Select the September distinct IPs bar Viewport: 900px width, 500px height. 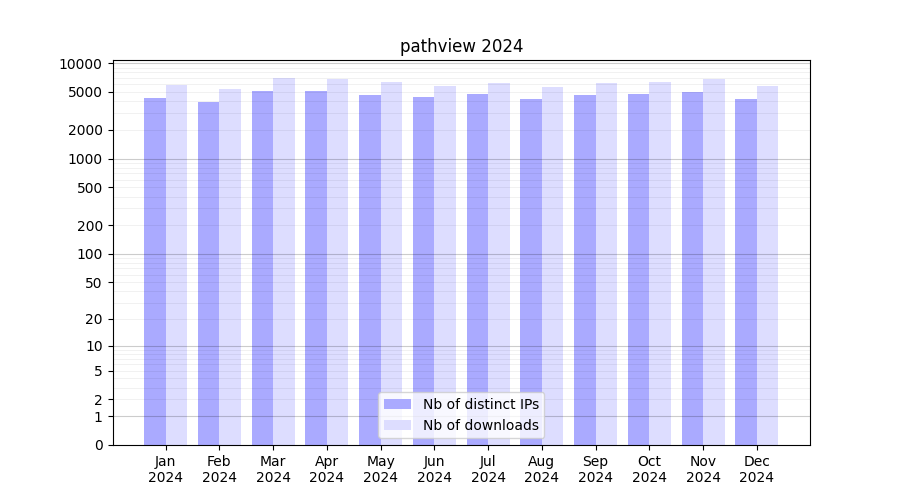click(x=585, y=270)
